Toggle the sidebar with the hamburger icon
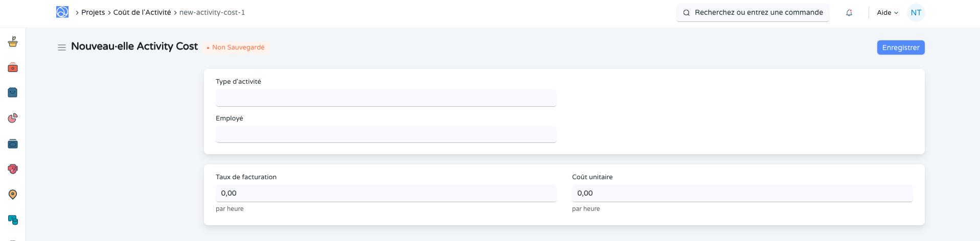 pos(62,47)
